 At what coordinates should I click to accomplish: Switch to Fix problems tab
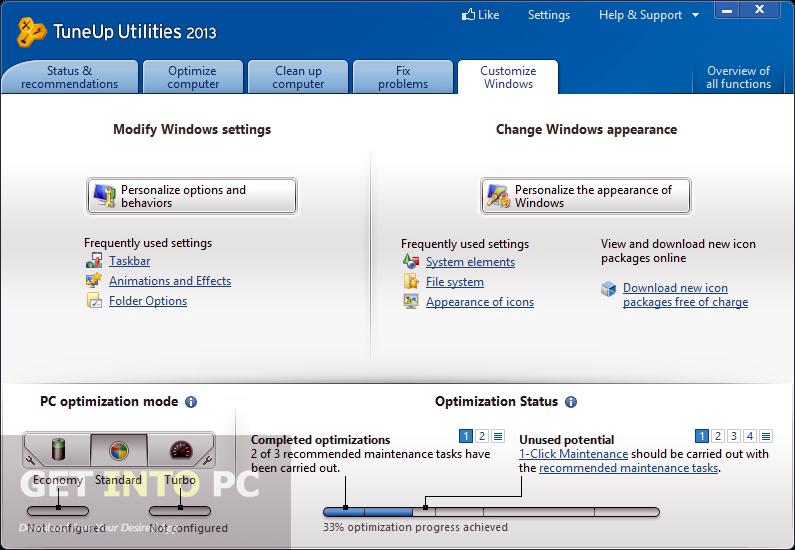click(403, 77)
